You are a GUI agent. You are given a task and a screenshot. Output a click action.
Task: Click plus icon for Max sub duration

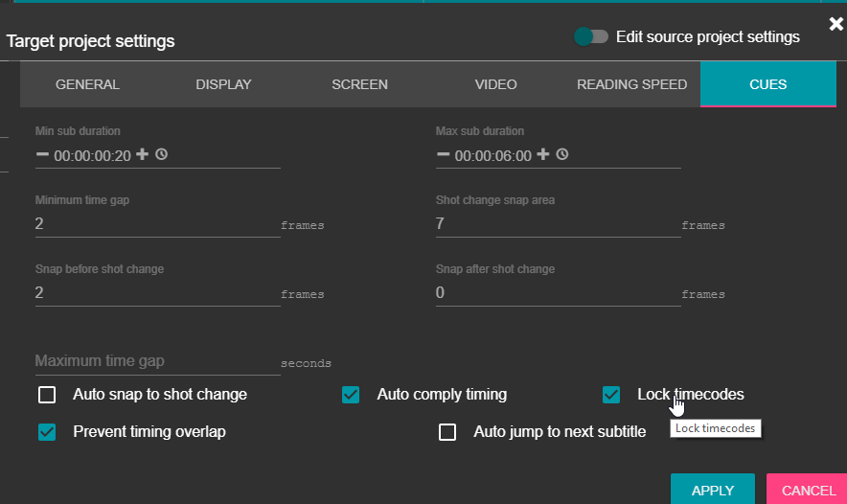543,154
